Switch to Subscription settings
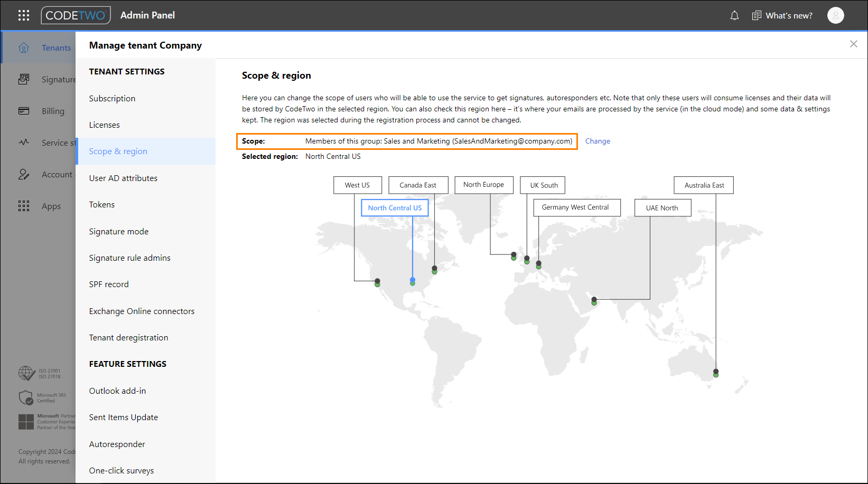 coord(112,98)
